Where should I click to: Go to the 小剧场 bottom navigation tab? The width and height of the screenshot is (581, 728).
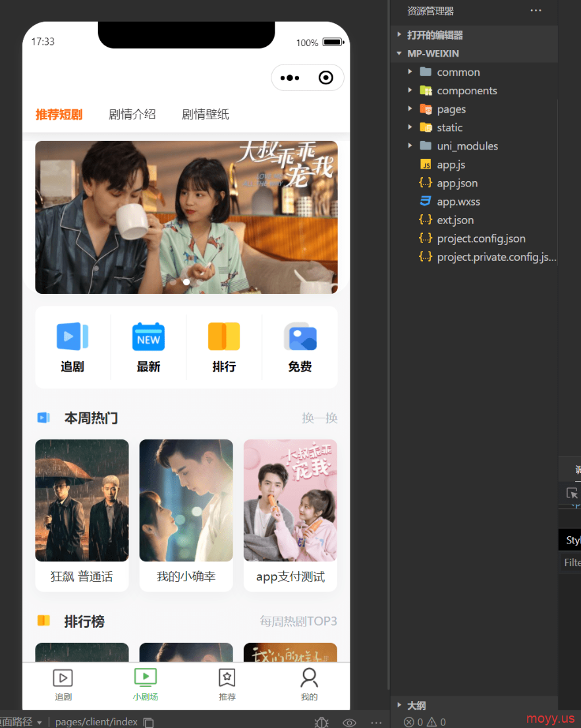pyautogui.click(x=145, y=685)
